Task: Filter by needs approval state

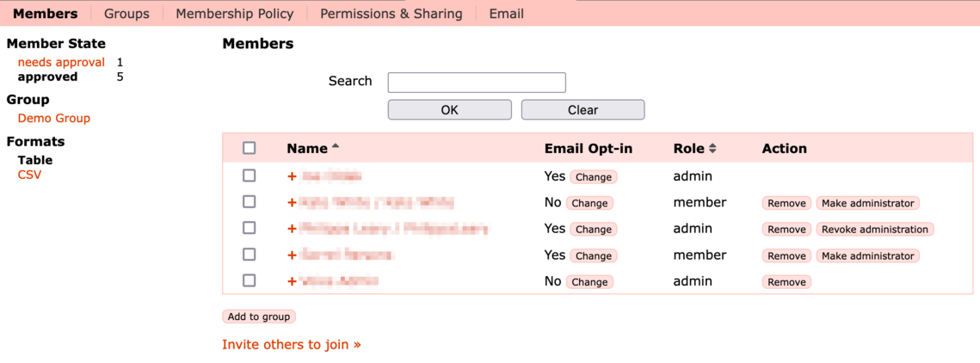Action: click(61, 62)
